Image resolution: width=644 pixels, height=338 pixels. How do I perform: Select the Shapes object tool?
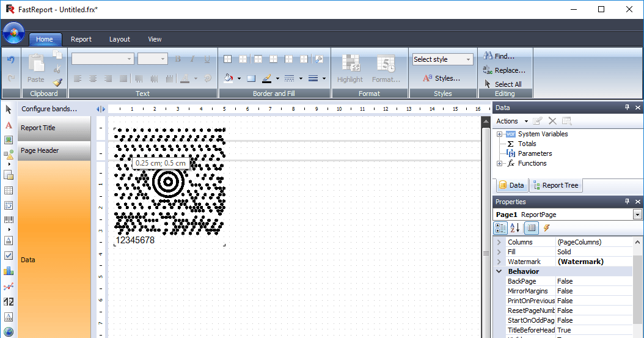(8, 155)
